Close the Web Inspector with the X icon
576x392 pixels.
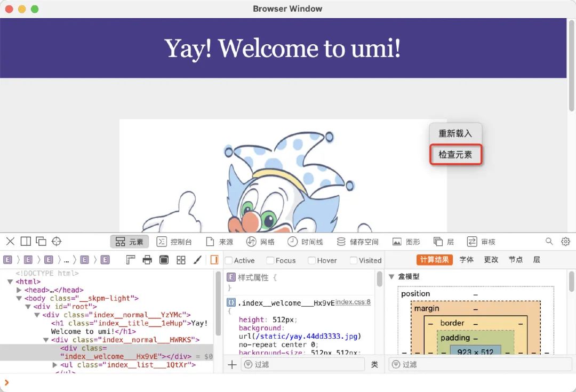pyautogui.click(x=10, y=242)
